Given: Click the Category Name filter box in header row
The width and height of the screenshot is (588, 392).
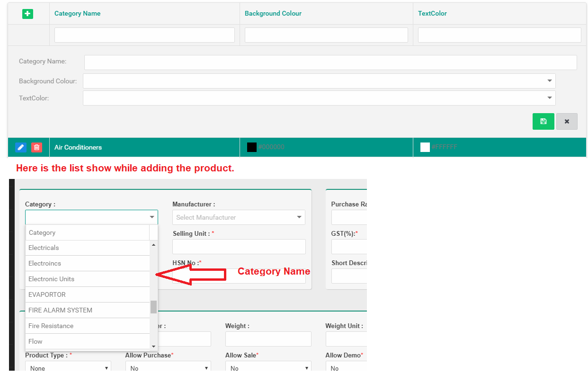Looking at the screenshot, I should pos(144,35).
